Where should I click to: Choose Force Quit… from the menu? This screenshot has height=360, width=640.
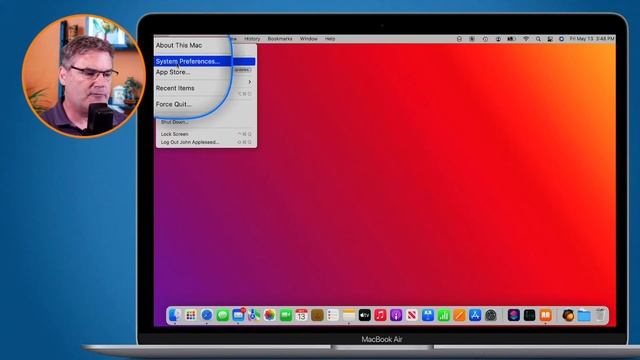click(x=173, y=104)
